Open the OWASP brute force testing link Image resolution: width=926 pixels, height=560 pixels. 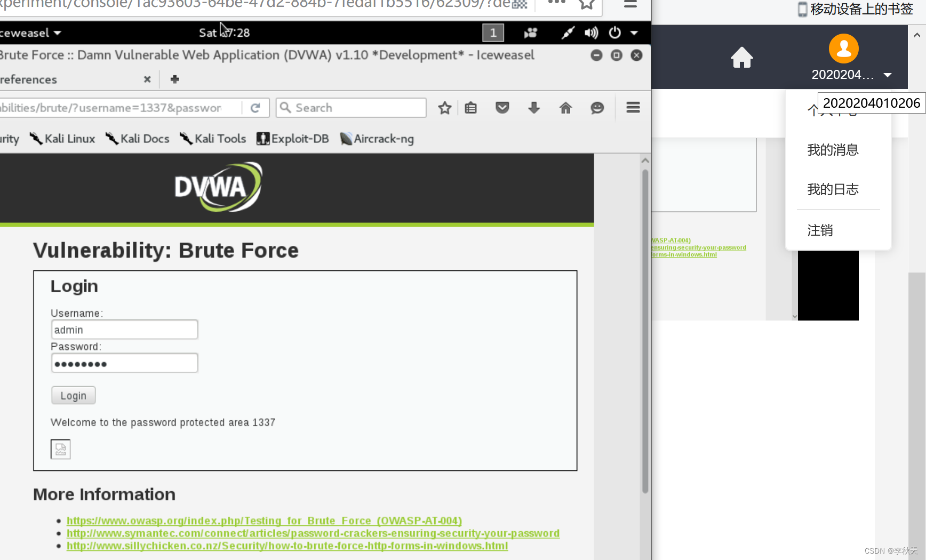[x=264, y=521]
